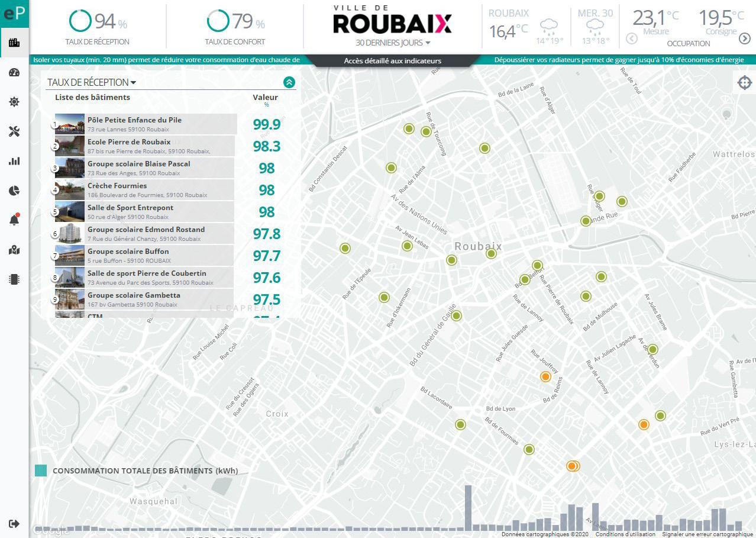This screenshot has width=756, height=538.
Task: Click thumbnail of Groupe scolaire Edmond Rostand
Action: 70,234
